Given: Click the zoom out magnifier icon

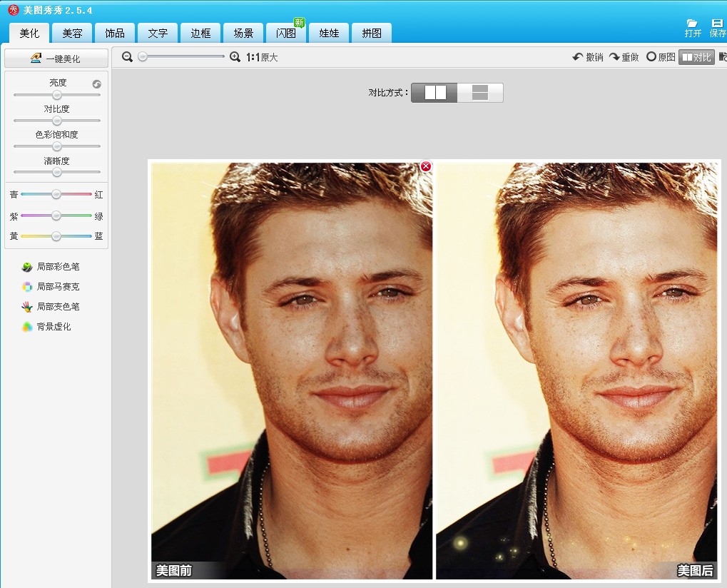Looking at the screenshot, I should click(127, 57).
